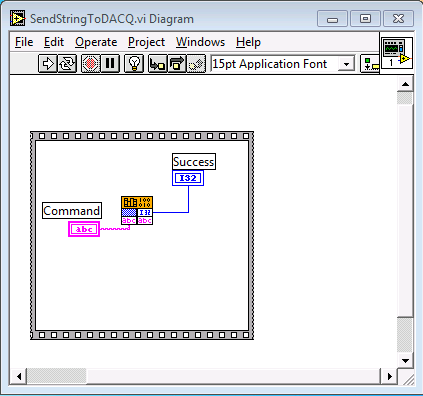Click the Abort Execution stop button
423x396 pixels.
pos(91,63)
